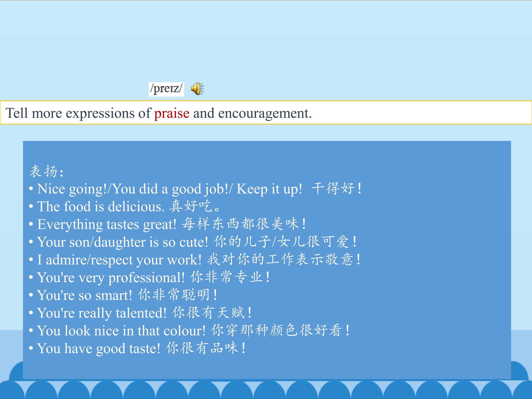Play the praise pronunciation speaker icon
The image size is (532, 399).
(197, 89)
